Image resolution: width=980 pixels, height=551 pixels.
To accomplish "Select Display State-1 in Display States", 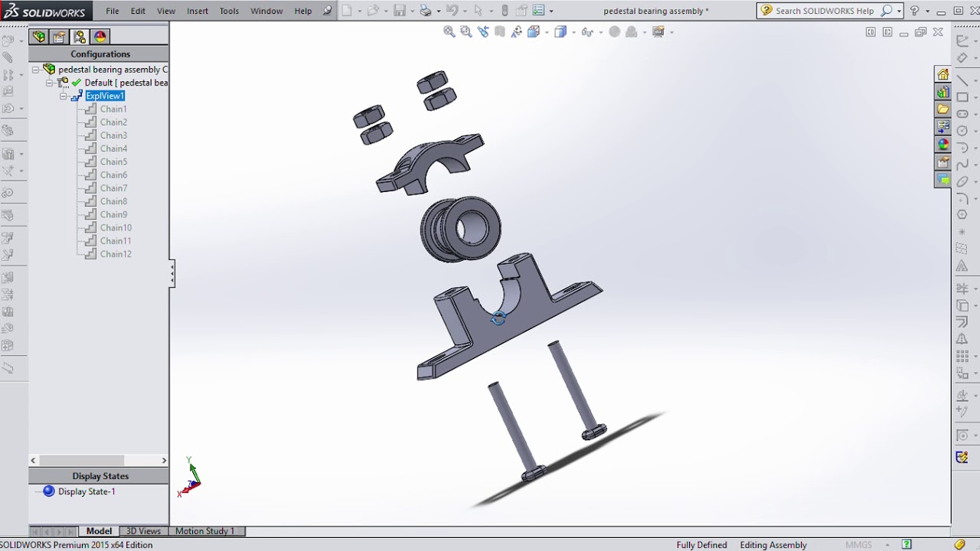I will click(x=87, y=491).
